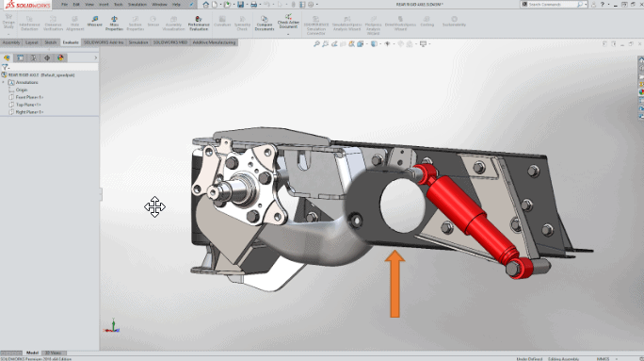The image size is (644, 361).
Task: Open Display Style options in view toolbar
Action: click(374, 44)
